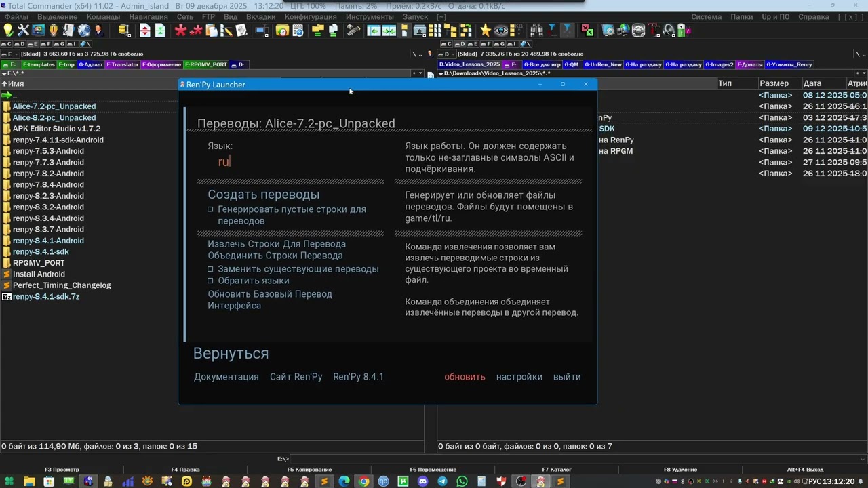
Task: Enable 'Обратить языки' checkbox
Action: coord(211,281)
